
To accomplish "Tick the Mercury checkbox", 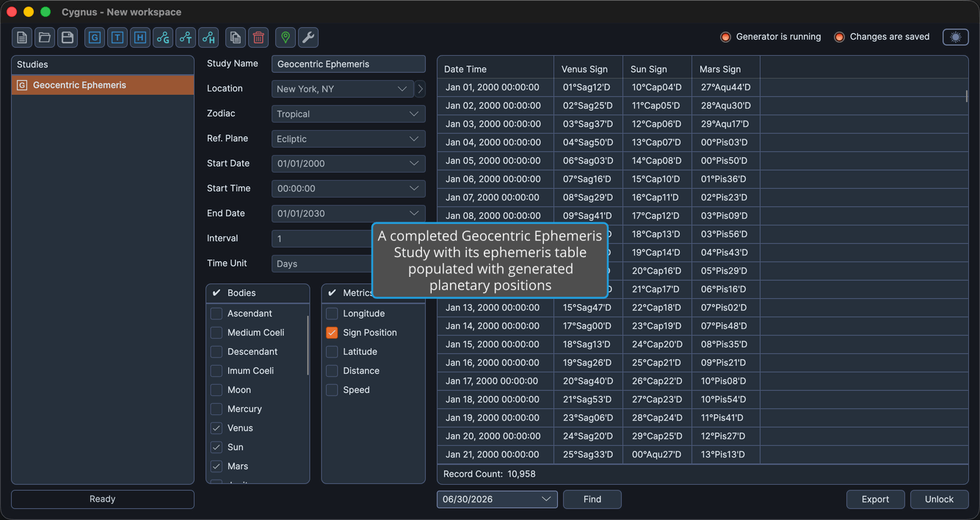I will [x=217, y=409].
